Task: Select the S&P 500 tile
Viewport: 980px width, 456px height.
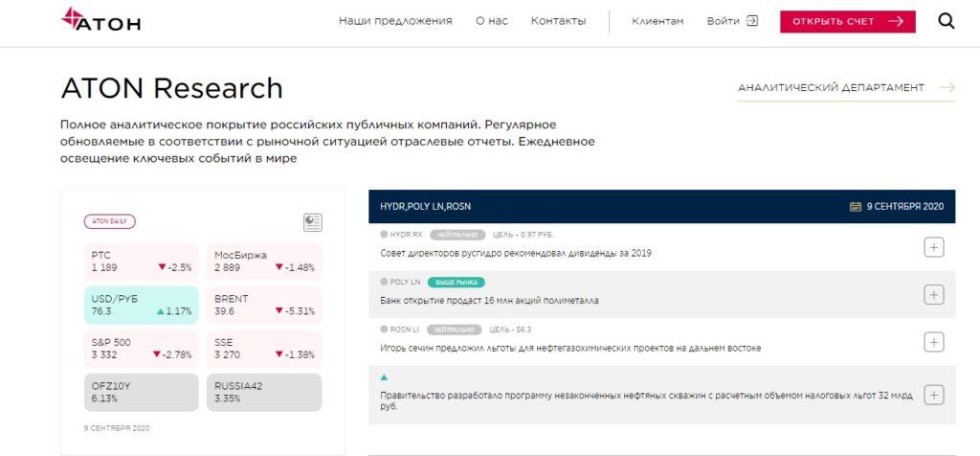Action: click(x=142, y=349)
